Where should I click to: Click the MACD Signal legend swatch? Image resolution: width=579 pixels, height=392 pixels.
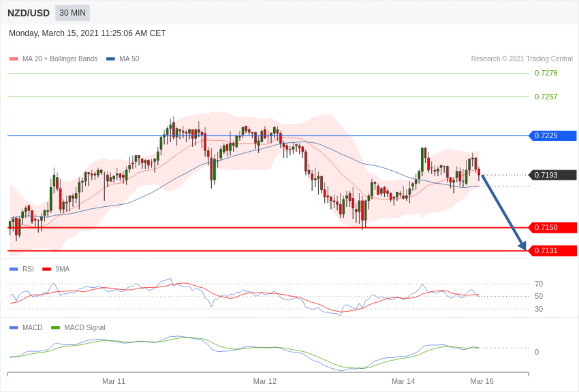click(55, 327)
